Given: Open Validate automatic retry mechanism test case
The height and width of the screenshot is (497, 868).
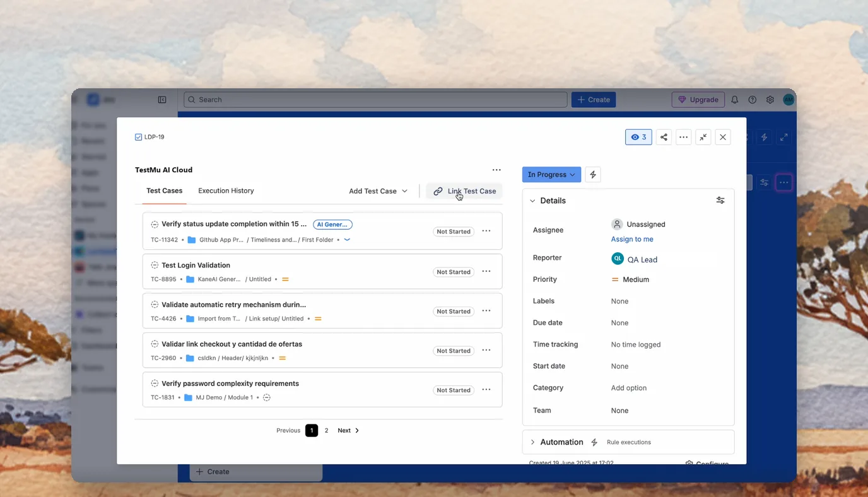Looking at the screenshot, I should coord(233,305).
